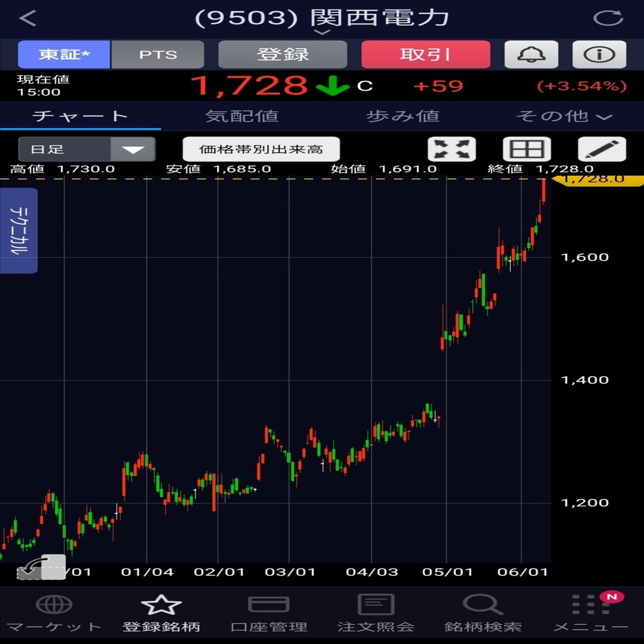Expand the その他 dropdown tab
Screen dimensions: 644x644
[x=564, y=116]
